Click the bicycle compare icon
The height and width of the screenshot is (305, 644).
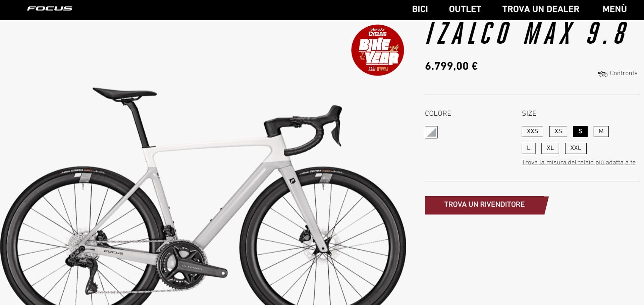(x=603, y=73)
